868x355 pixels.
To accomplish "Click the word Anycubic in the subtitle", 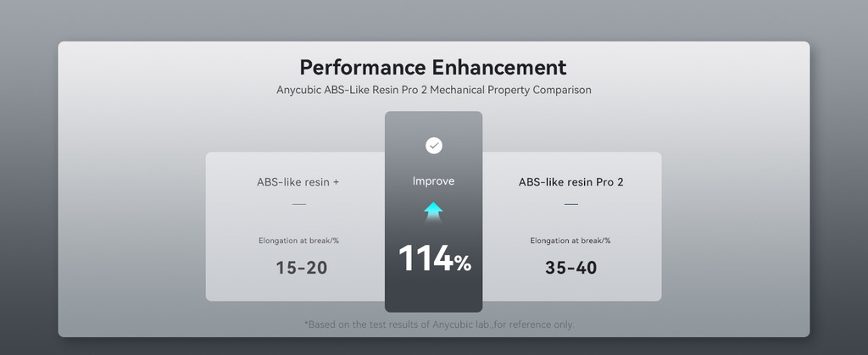I will click(x=298, y=90).
